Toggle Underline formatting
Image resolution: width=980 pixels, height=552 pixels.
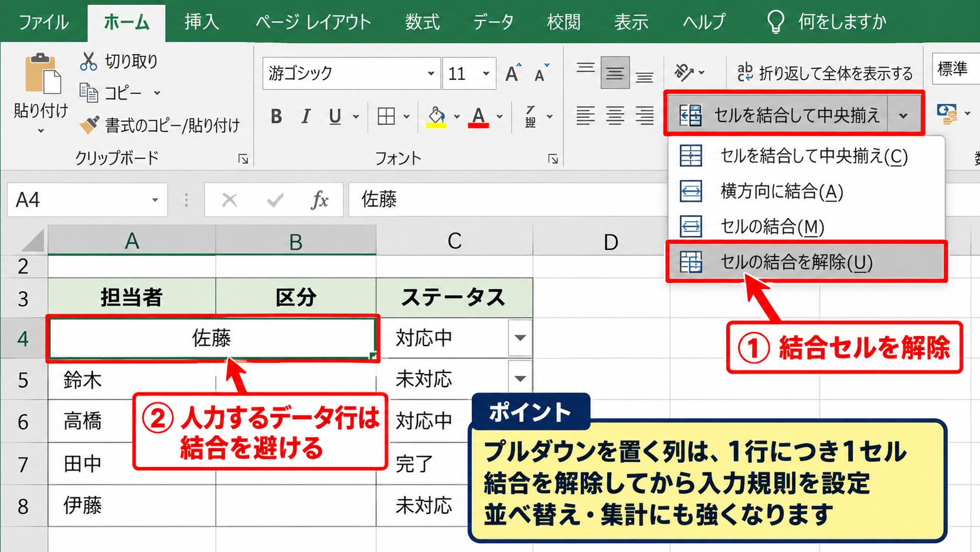(335, 117)
